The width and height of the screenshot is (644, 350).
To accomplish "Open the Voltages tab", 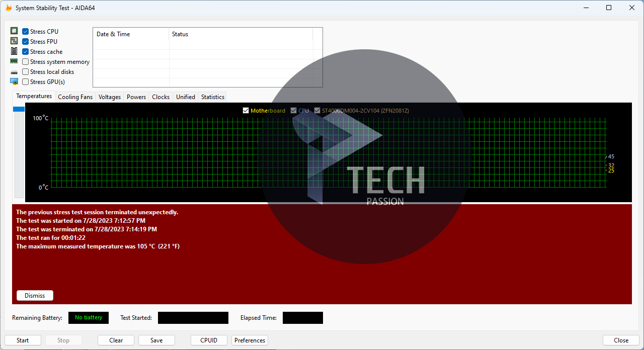I will pyautogui.click(x=109, y=97).
